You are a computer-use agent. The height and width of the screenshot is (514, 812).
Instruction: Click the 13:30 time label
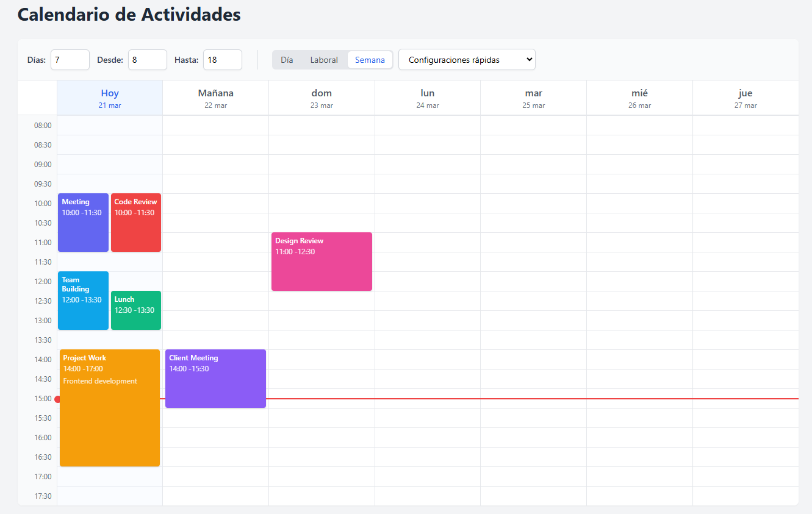(x=43, y=340)
